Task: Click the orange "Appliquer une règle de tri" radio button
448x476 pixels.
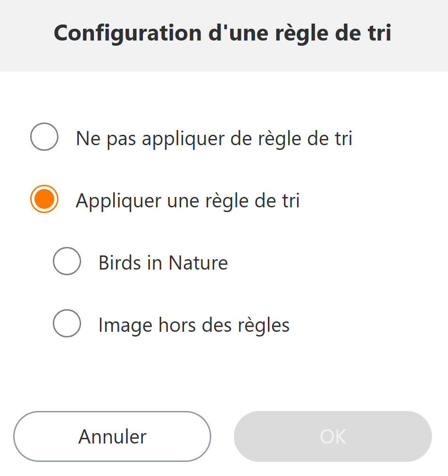Action: click(44, 199)
